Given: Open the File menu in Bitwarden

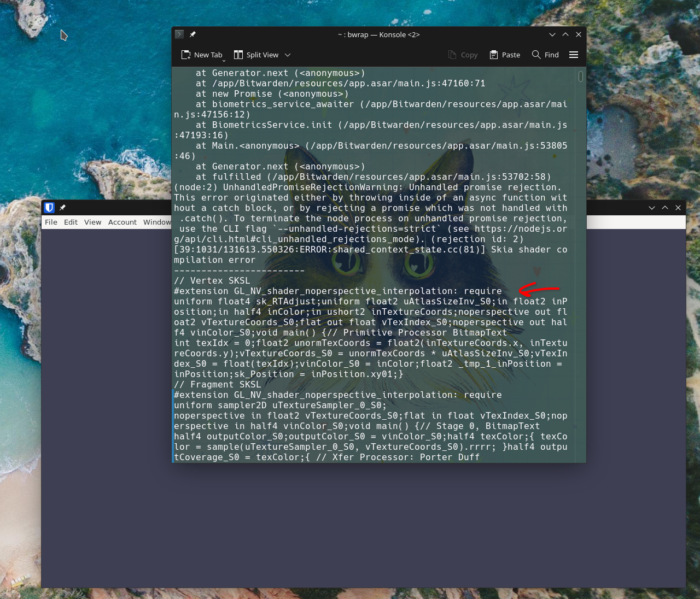Looking at the screenshot, I should point(51,222).
